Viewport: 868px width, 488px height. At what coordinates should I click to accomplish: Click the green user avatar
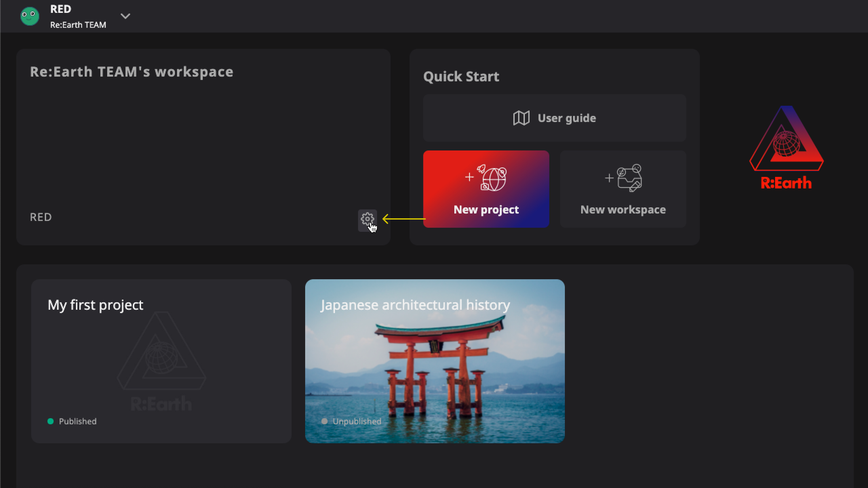[x=30, y=16]
